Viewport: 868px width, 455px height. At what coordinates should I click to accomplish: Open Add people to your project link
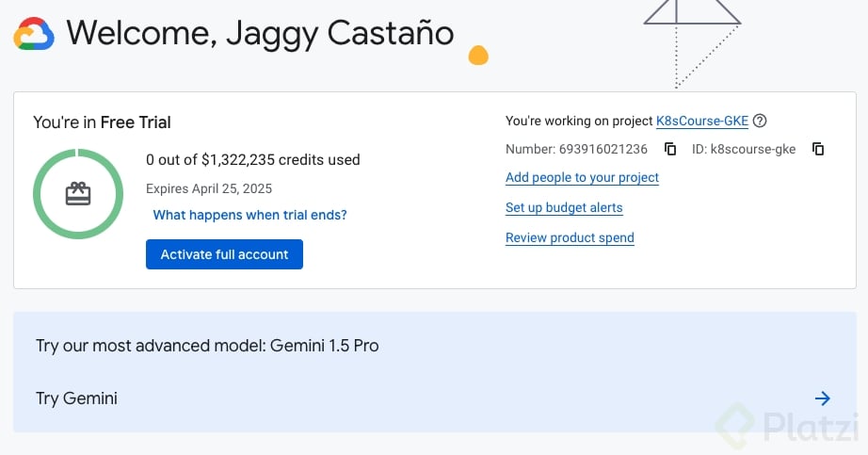pyautogui.click(x=582, y=177)
